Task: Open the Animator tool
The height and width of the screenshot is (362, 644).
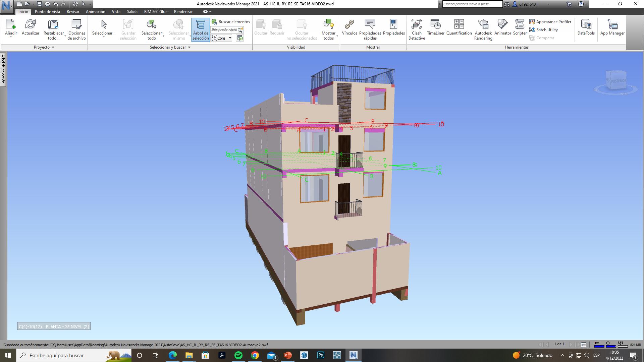Action: pyautogui.click(x=502, y=27)
